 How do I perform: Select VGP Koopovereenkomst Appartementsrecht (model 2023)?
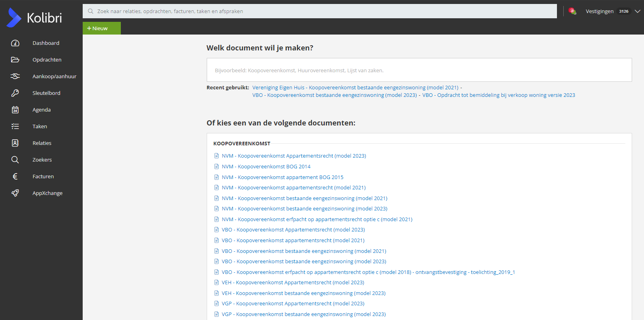click(293, 303)
